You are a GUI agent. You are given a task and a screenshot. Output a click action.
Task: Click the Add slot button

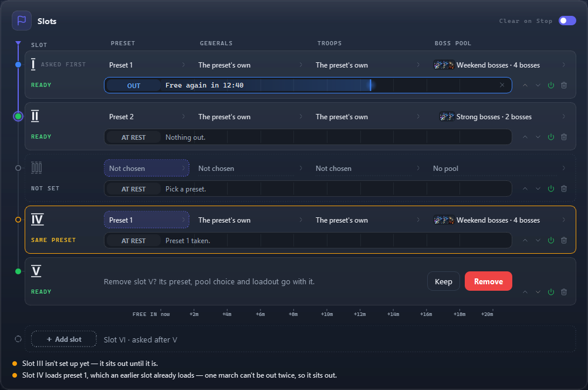pos(64,339)
